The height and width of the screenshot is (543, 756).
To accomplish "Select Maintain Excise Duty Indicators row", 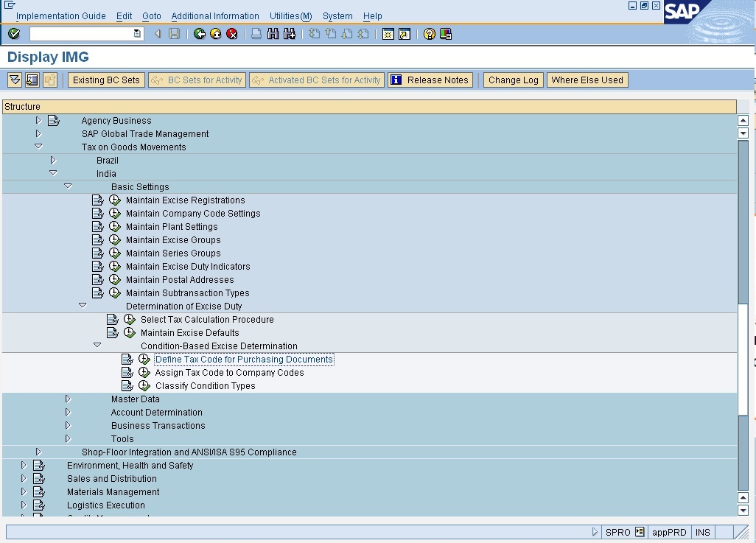I will [188, 266].
